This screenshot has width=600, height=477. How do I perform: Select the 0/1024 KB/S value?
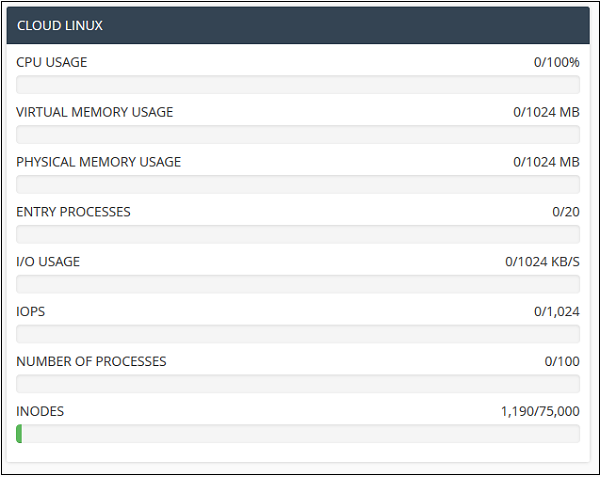click(x=542, y=262)
